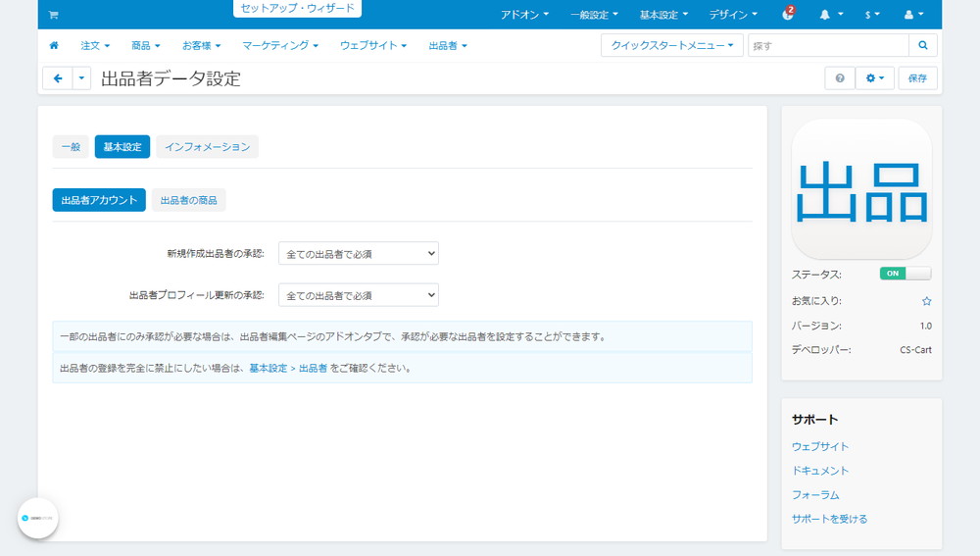Click the demo store round widget
980x556 pixels.
[x=37, y=518]
